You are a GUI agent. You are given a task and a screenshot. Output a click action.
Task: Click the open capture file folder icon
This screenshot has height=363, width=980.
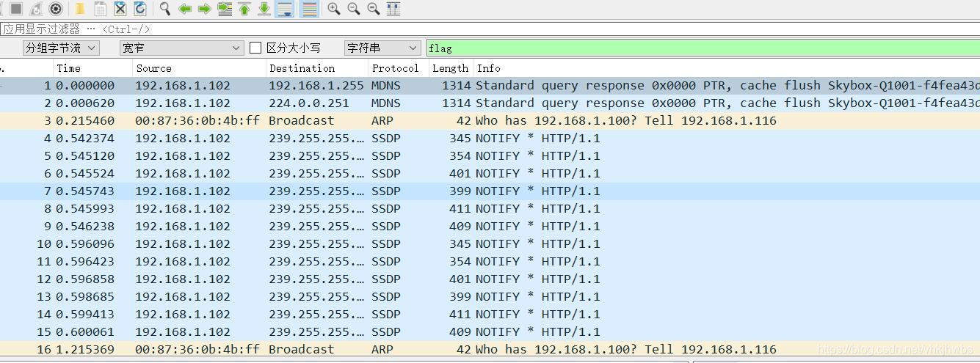click(81, 9)
